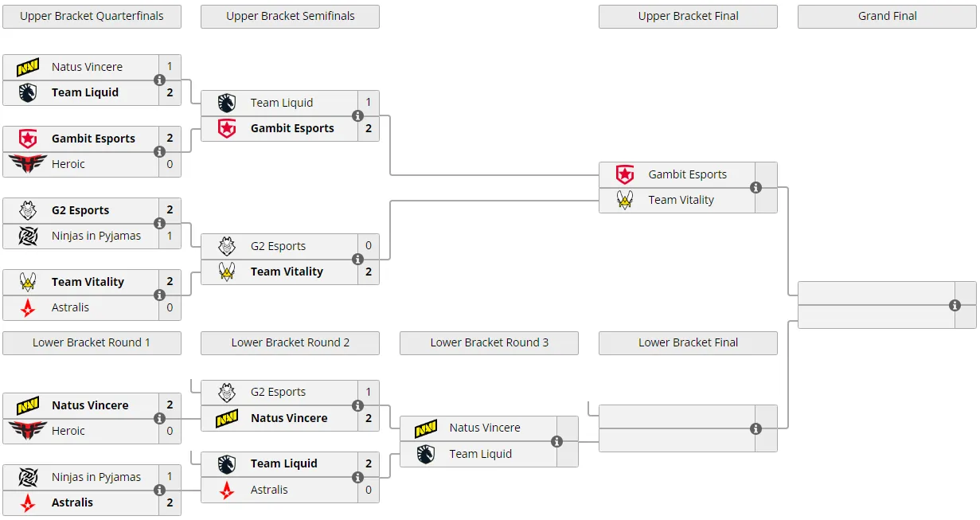Select the Lower Bracket Round 3 header
This screenshot has width=980, height=520.
coord(489,342)
